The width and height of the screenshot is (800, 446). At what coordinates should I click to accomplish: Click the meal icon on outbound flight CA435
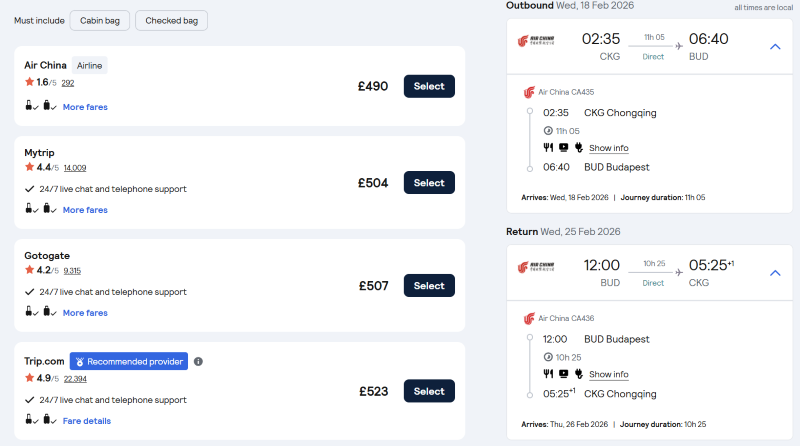pyautogui.click(x=548, y=148)
